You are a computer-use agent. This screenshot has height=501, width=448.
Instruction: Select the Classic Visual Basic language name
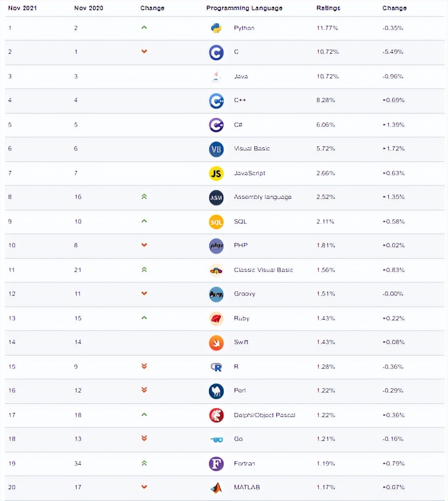[263, 270]
